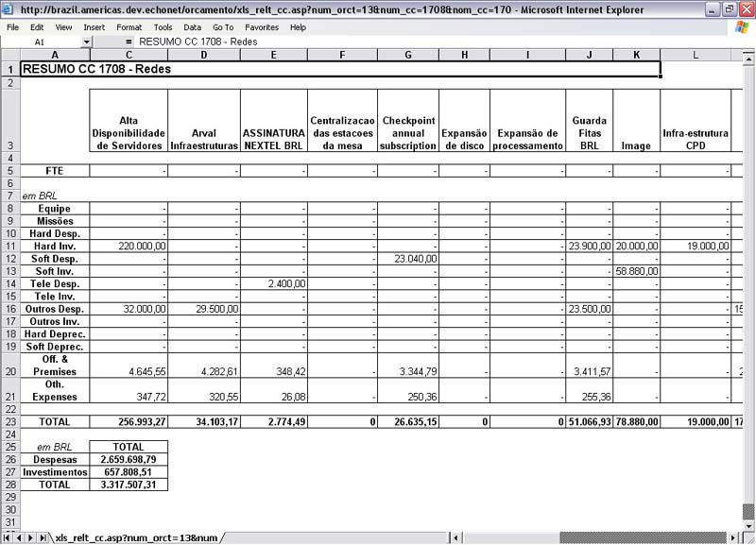Open the Go To menu

coord(223,27)
